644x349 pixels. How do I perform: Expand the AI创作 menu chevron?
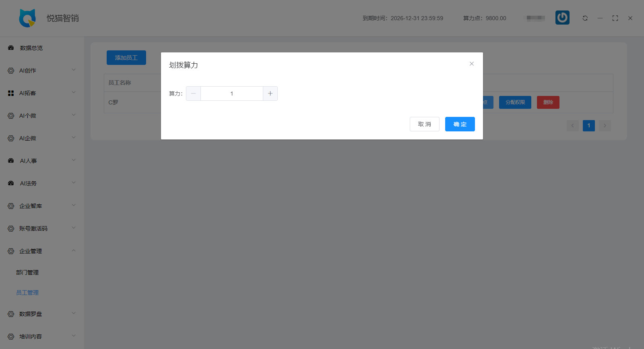tap(74, 70)
